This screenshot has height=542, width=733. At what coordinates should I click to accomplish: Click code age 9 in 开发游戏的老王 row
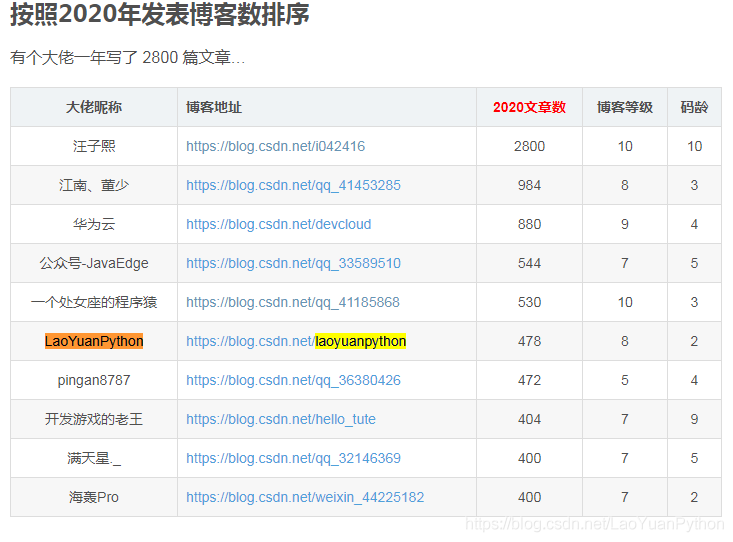pyautogui.click(x=694, y=419)
